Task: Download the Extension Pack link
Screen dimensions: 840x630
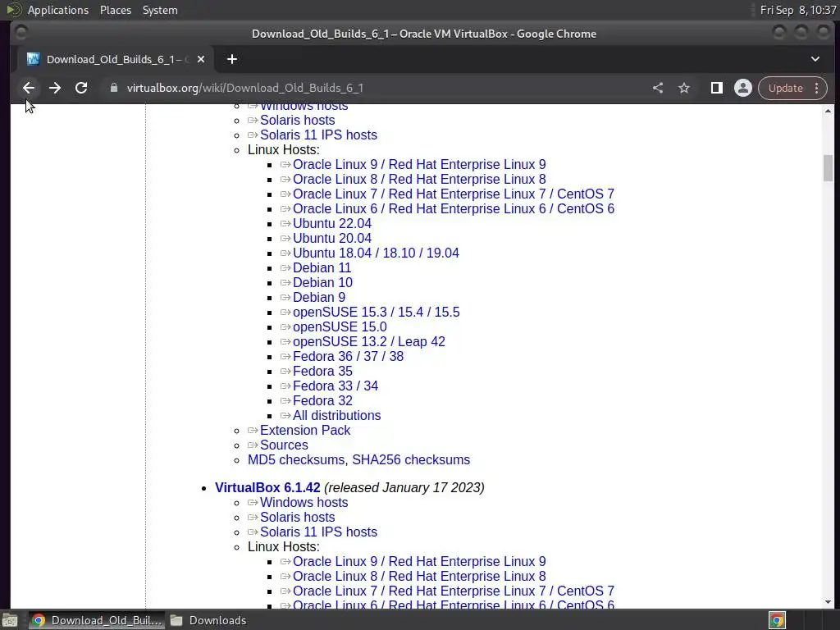Action: click(305, 430)
